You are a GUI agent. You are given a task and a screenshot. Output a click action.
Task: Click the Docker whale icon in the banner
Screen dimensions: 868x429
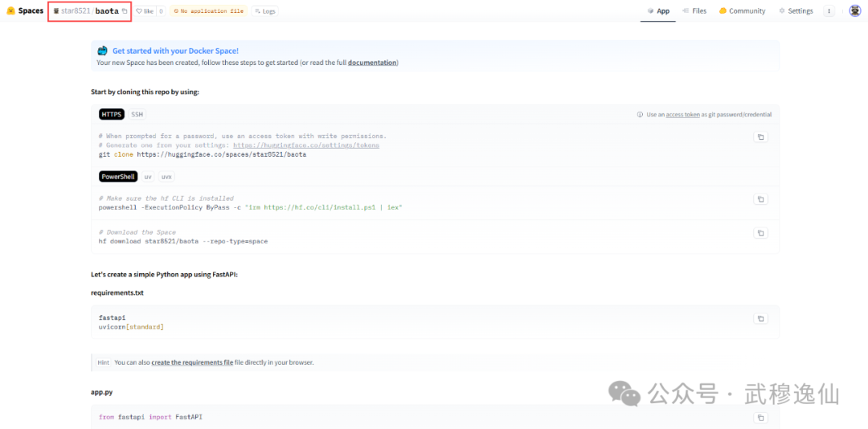coord(102,51)
